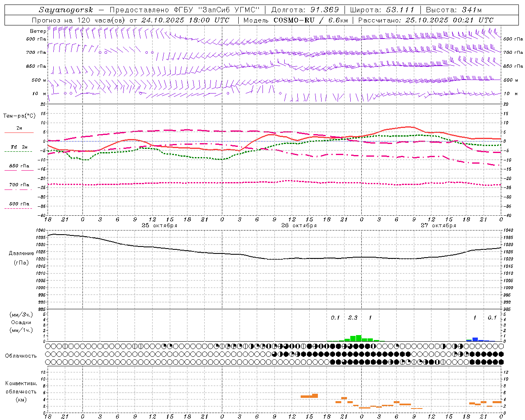Image resolution: width=525 pixels, height=420 pixels.
Task: Select the altitude value 341м
Action: click(471, 10)
